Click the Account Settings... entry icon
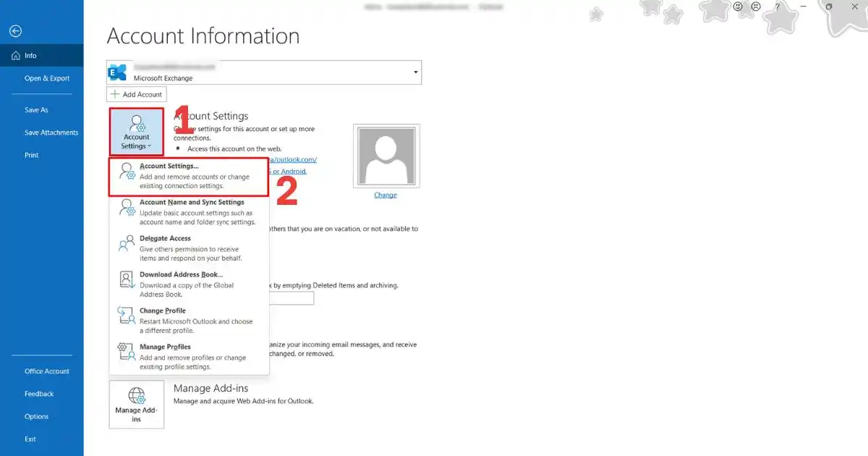 (127, 171)
